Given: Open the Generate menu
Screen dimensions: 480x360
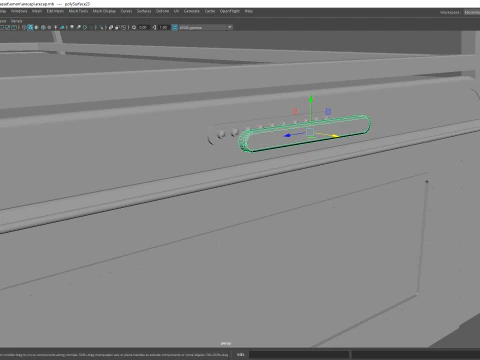Looking at the screenshot, I should tap(192, 11).
